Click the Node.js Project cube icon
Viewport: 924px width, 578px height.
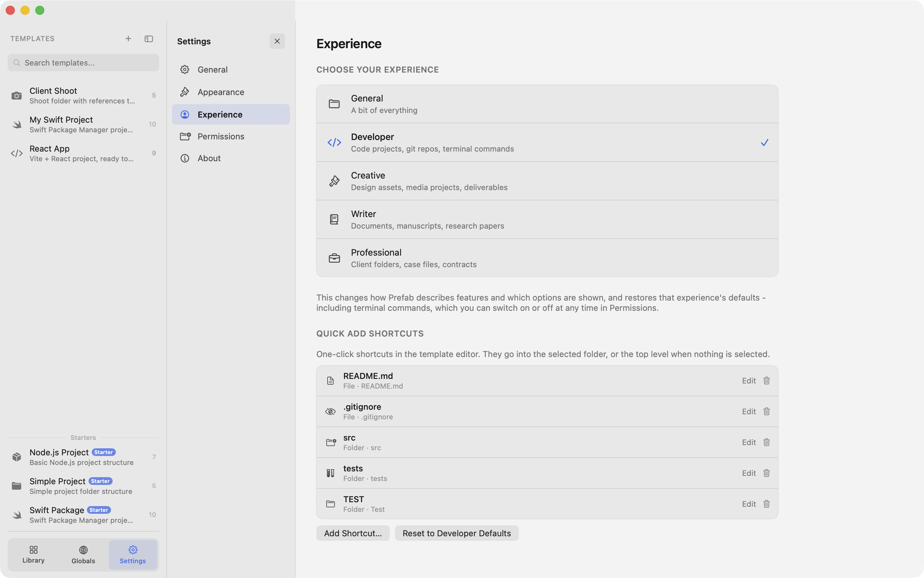16,457
